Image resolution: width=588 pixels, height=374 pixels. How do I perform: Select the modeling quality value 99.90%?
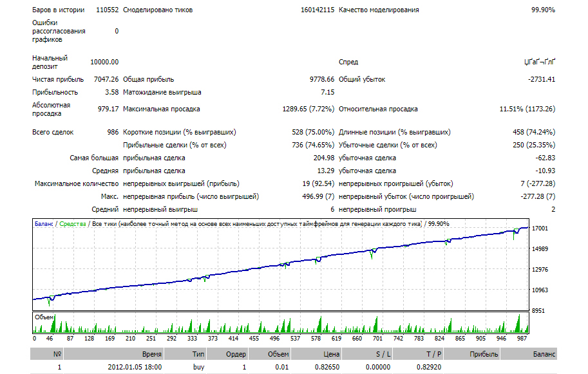[x=543, y=10]
